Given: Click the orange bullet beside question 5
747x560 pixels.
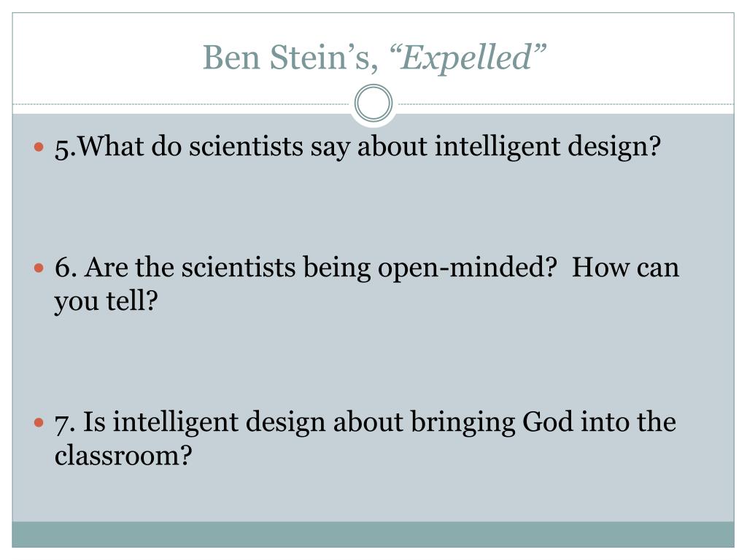Looking at the screenshot, I should point(39,147).
